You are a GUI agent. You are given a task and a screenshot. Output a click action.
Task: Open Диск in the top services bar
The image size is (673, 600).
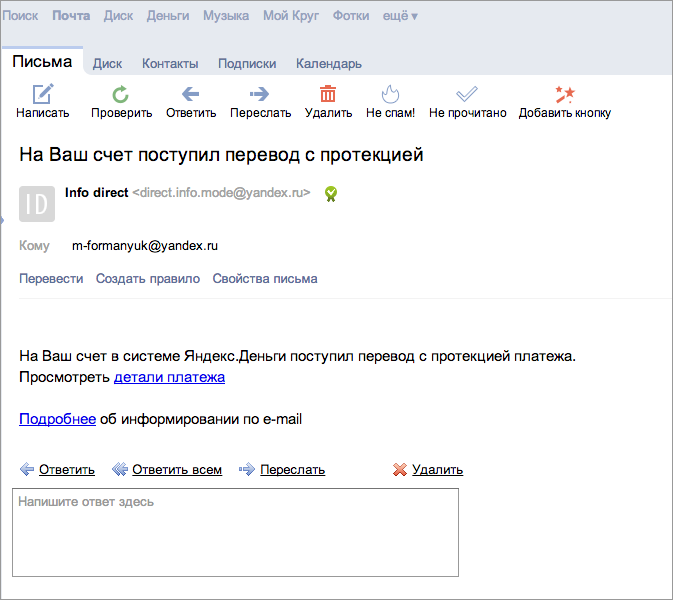pyautogui.click(x=118, y=16)
